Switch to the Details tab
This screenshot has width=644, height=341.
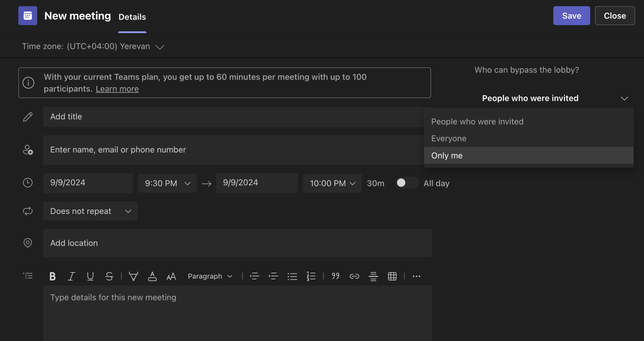132,17
